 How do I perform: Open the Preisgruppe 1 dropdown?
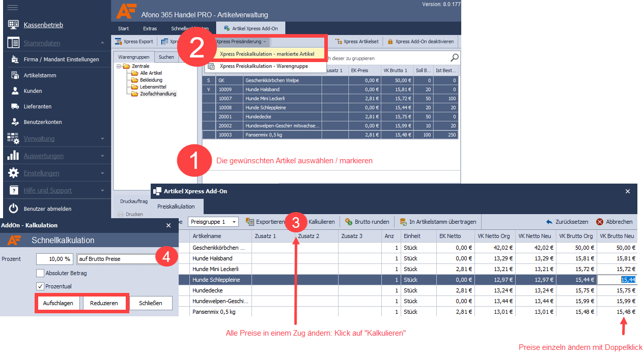213,222
